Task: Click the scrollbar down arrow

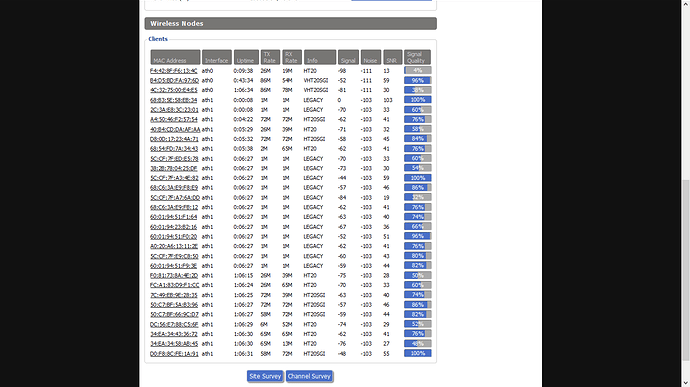Action: (x=686, y=383)
